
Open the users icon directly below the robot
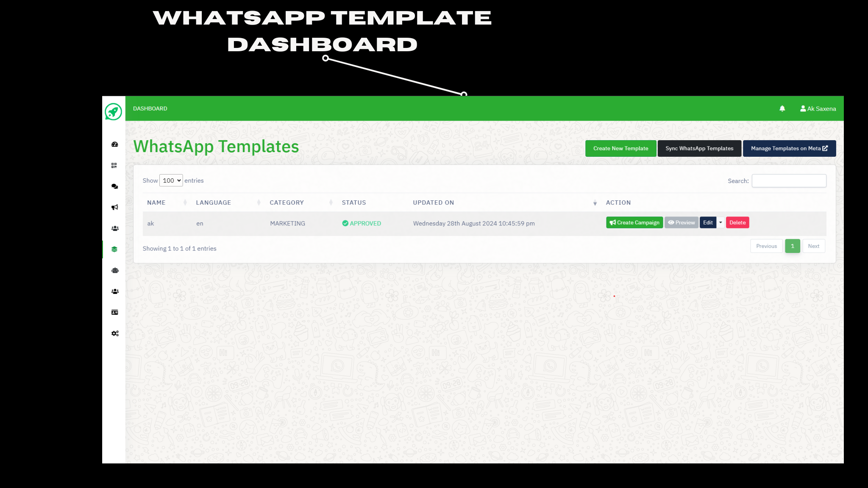click(115, 291)
